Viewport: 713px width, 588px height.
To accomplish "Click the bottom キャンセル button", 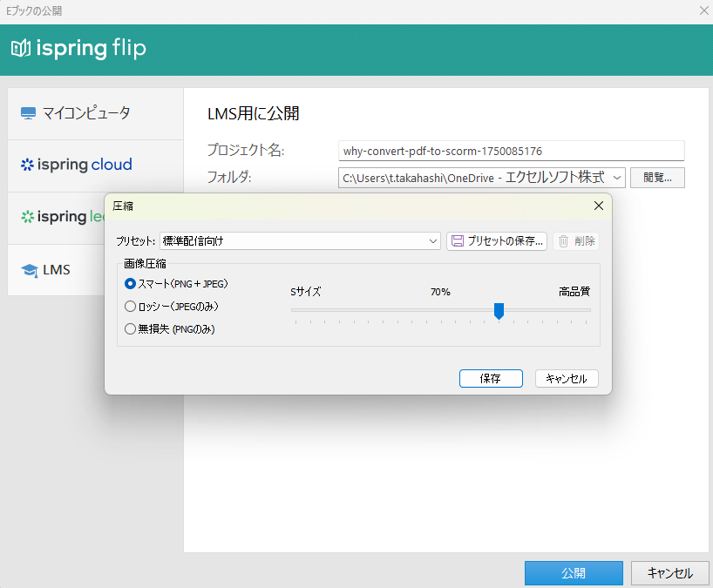I will pyautogui.click(x=669, y=573).
